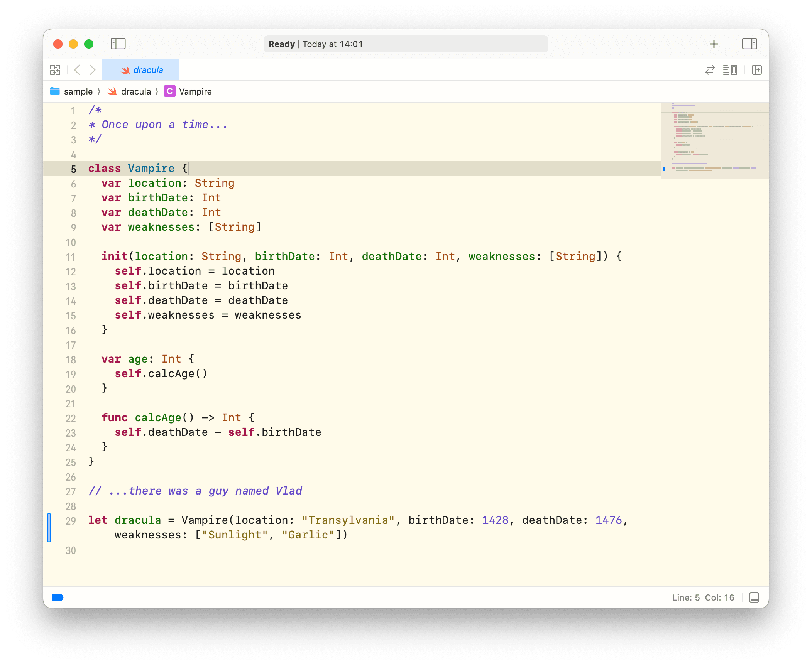Open code review comparison mode

pyautogui.click(x=710, y=70)
